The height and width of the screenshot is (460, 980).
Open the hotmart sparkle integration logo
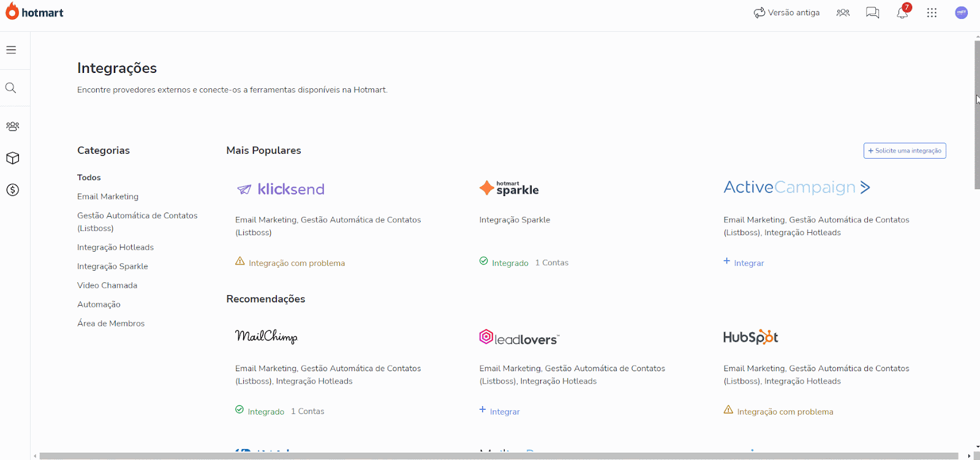click(509, 188)
